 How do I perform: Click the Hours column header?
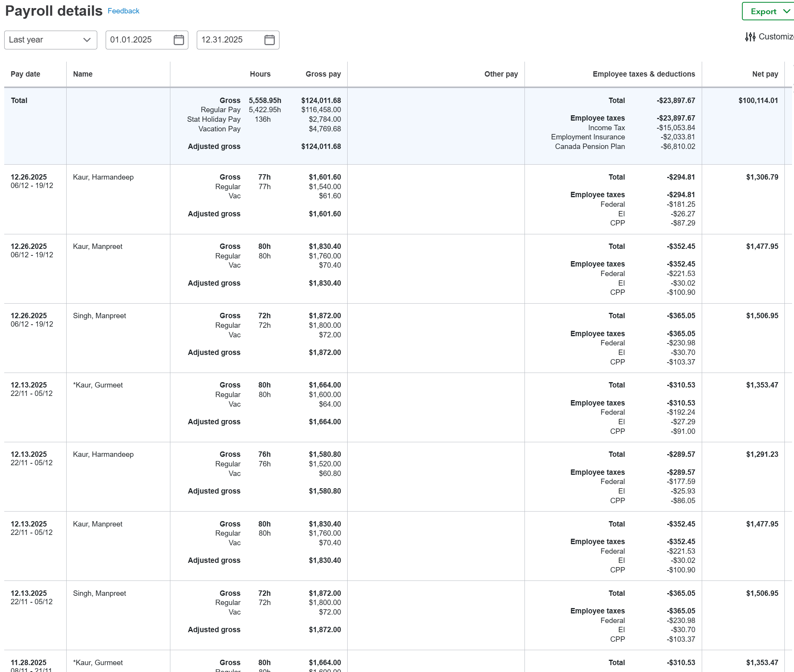tap(260, 74)
